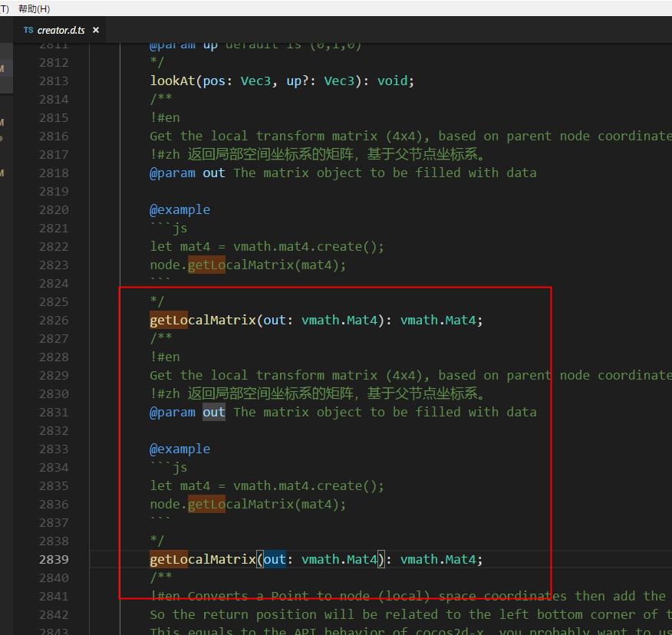The image size is (672, 635).
Task: Click line number 2826 in the gutter
Action: pos(54,321)
